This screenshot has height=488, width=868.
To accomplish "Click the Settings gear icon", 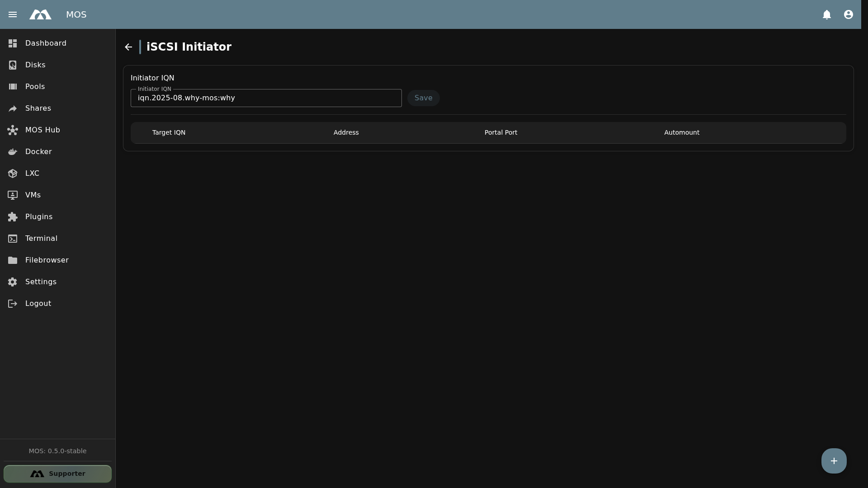I will pos(13,282).
